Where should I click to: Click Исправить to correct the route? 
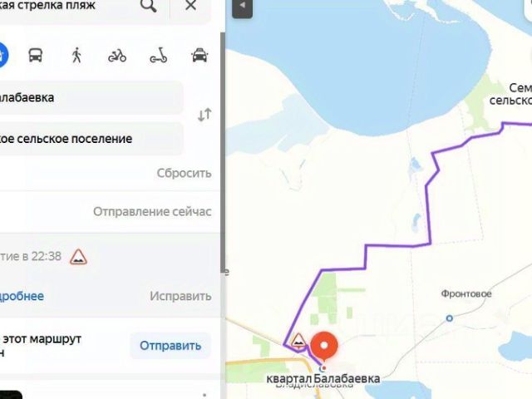pos(180,296)
